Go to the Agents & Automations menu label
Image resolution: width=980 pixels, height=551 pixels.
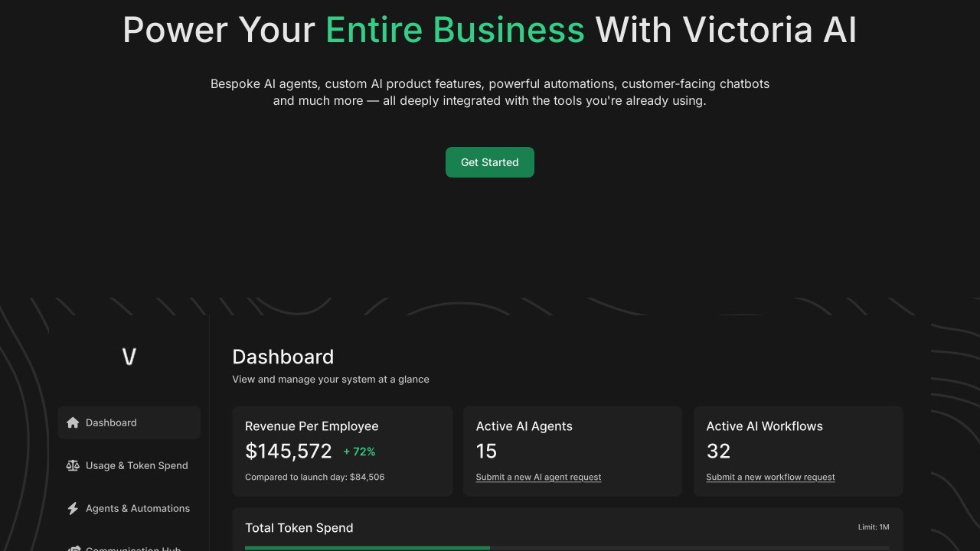click(x=138, y=508)
